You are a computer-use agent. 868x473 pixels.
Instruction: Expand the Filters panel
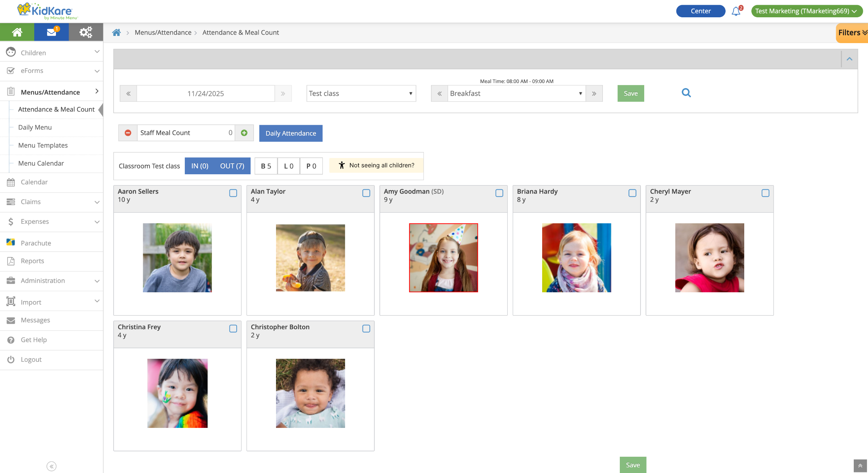852,33
